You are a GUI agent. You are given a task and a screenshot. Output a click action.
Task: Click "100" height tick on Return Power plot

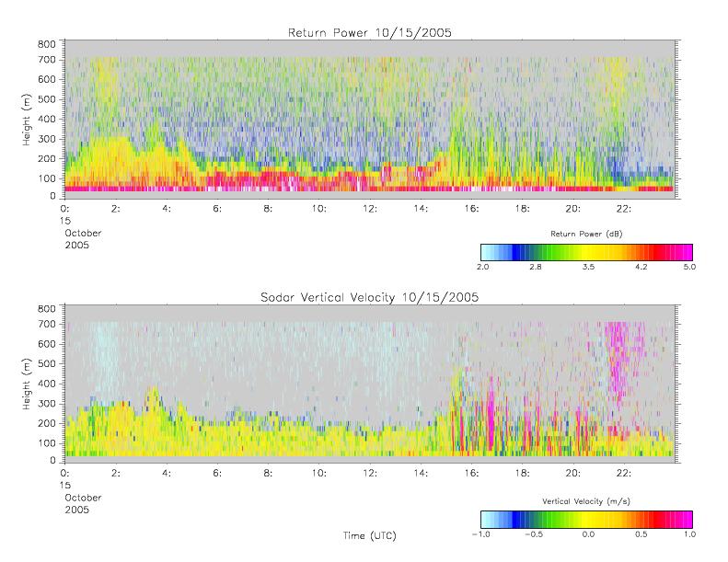[x=46, y=178]
